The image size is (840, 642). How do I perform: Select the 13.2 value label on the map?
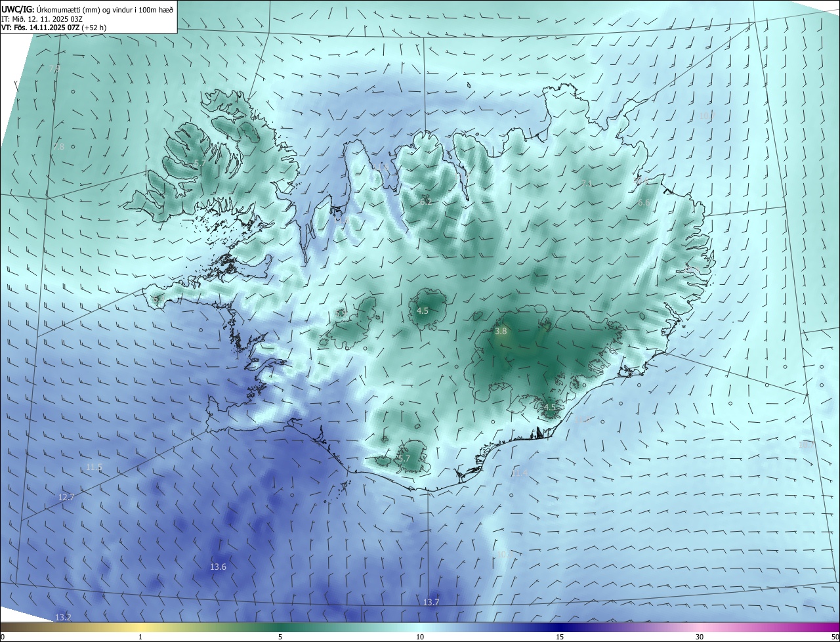63,618
